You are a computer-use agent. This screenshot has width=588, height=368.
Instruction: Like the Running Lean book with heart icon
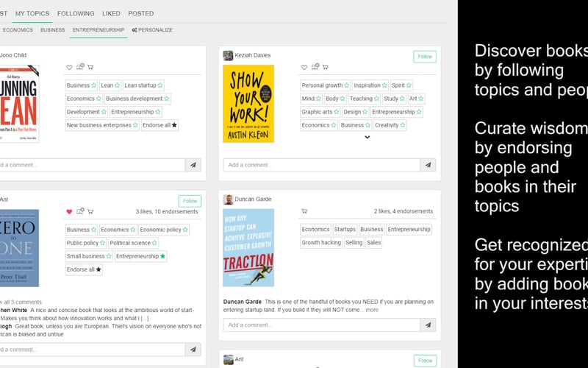(69, 67)
